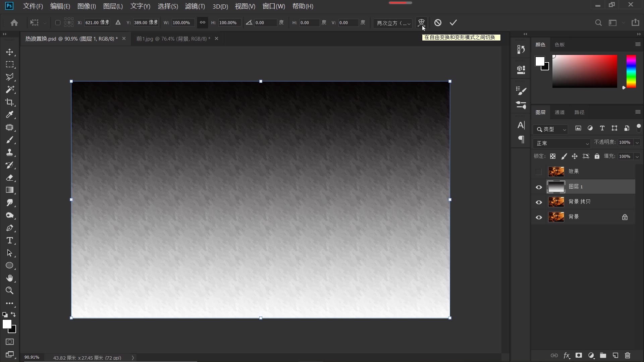
Task: Toggle the reference point checkbox
Action: click(58, 22)
